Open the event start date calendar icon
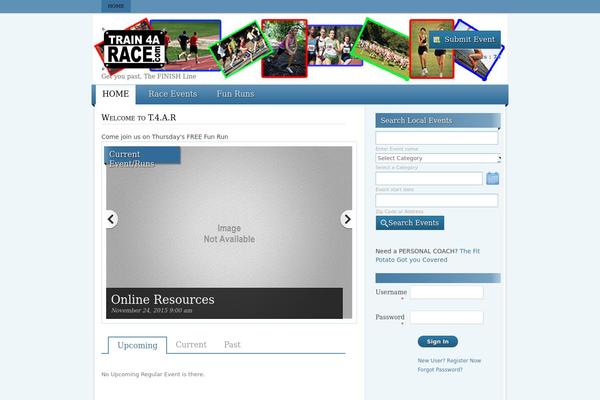The image size is (600, 400). click(x=492, y=178)
